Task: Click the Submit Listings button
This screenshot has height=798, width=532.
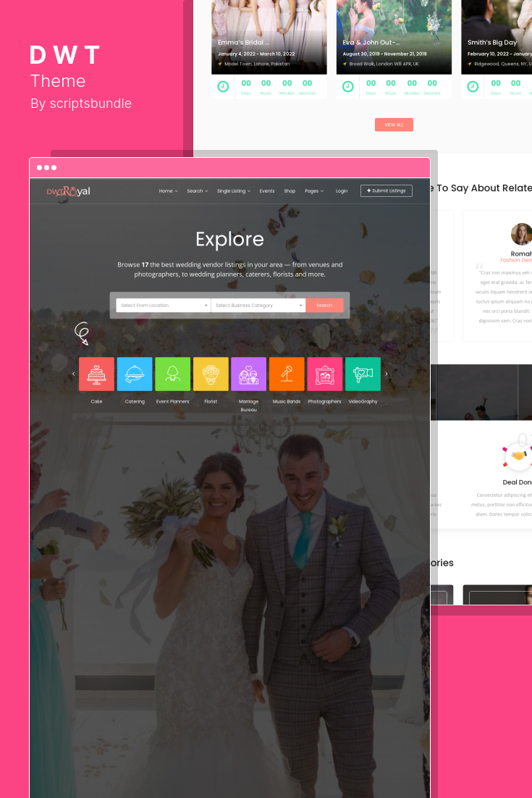Action: tap(387, 191)
